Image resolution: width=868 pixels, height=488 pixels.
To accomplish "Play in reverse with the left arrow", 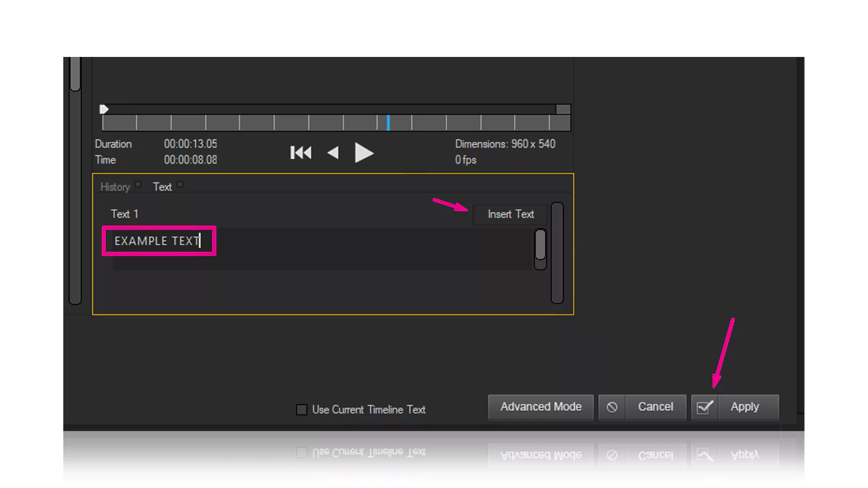I will click(x=333, y=153).
